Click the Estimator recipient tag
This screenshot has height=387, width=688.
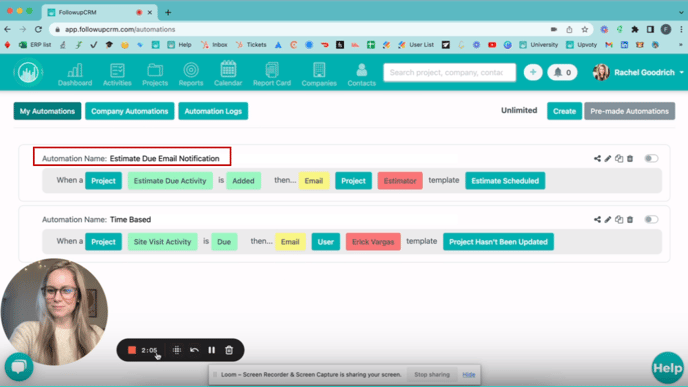coord(400,181)
